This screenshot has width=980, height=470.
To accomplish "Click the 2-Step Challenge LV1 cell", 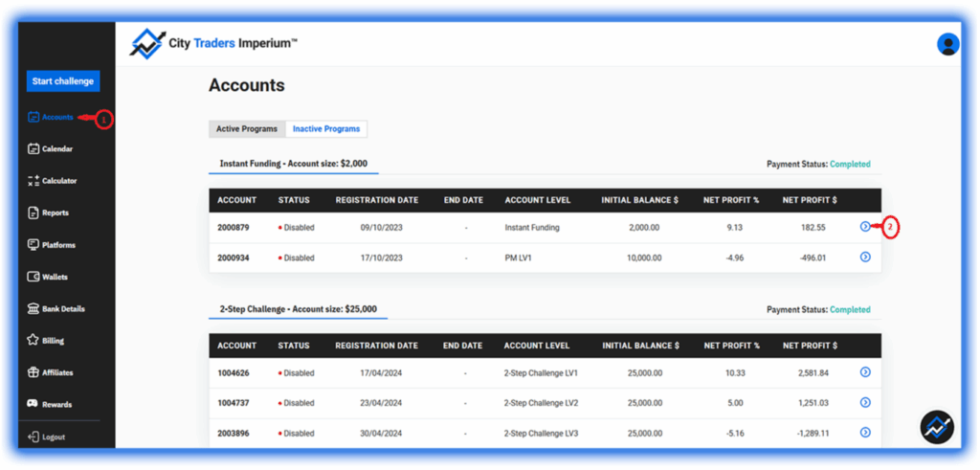I will click(542, 373).
